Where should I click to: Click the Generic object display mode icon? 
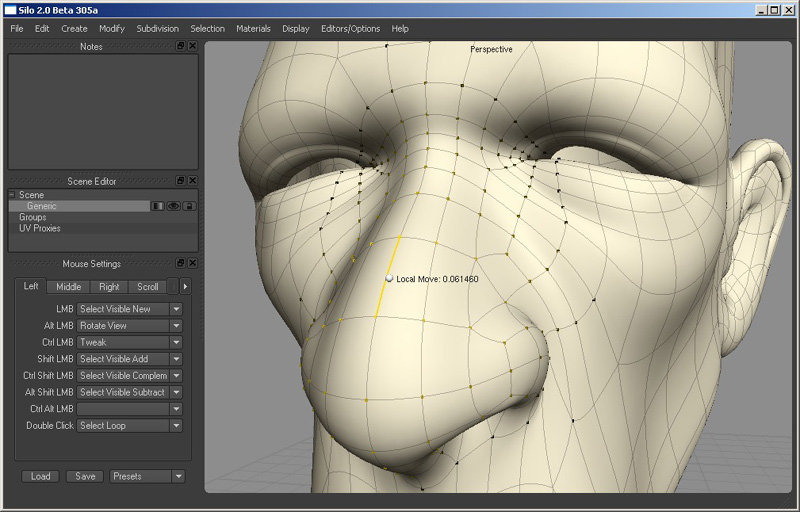coord(157,206)
